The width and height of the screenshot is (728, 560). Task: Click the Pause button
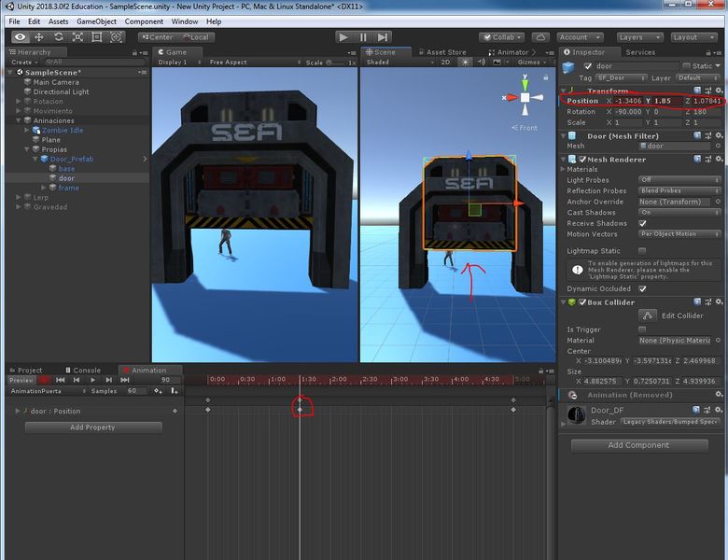click(363, 37)
